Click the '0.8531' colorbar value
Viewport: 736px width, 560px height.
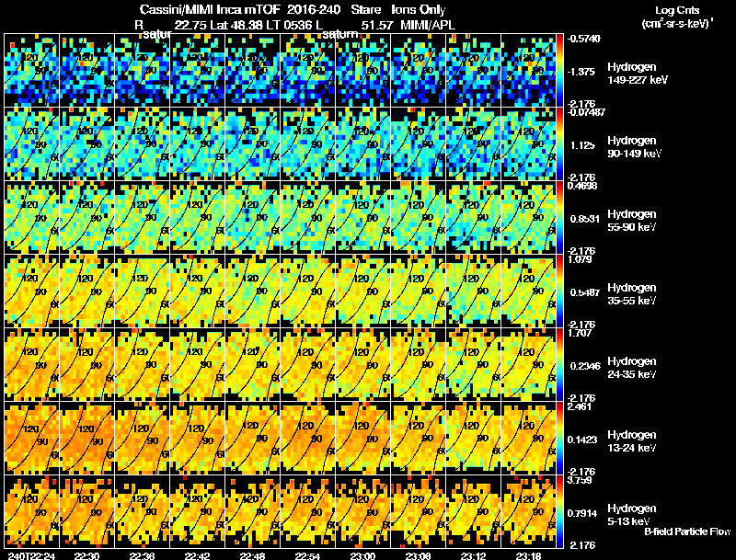pos(585,219)
